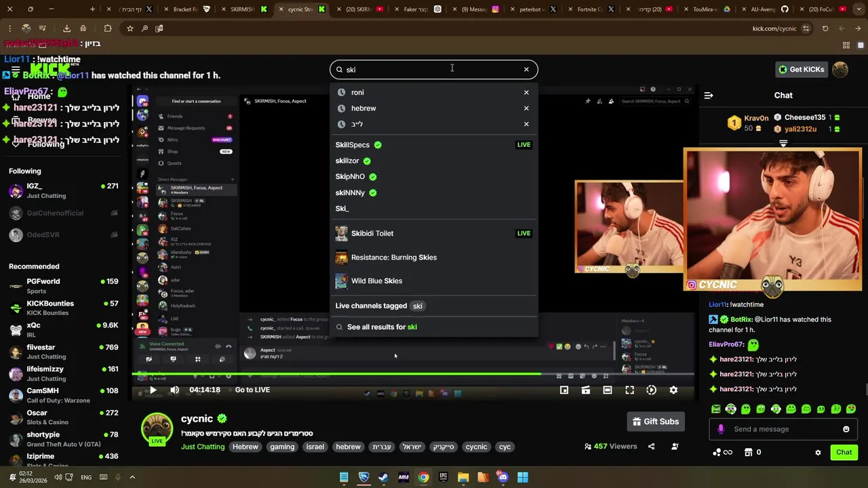This screenshot has width=868, height=488.
Task: Share the cycnic stream
Action: pos(652,447)
